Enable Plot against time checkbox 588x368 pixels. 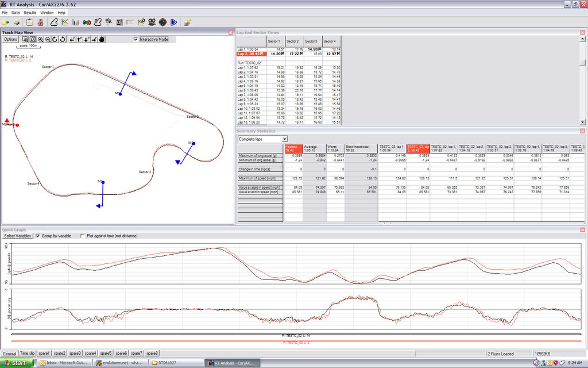[83, 236]
